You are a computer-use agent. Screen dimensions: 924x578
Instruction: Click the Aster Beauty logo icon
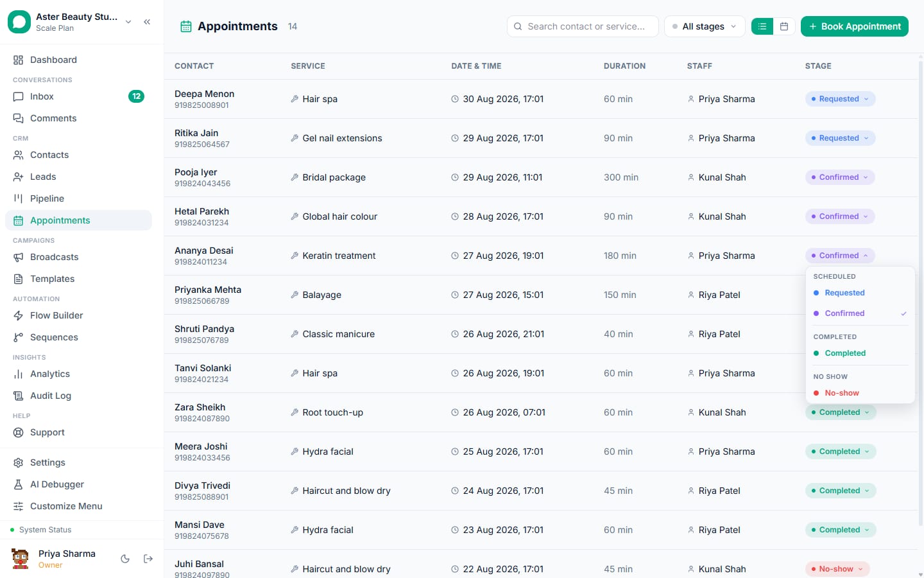[19, 22]
